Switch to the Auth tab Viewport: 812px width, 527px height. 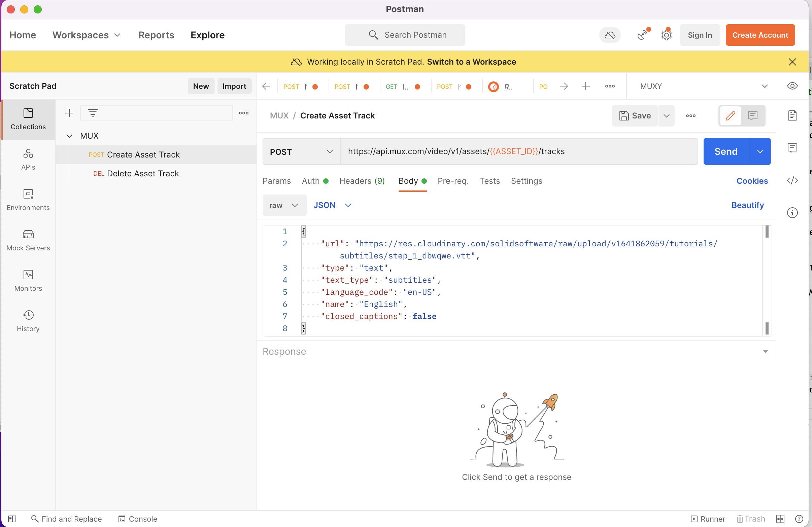[315, 181]
